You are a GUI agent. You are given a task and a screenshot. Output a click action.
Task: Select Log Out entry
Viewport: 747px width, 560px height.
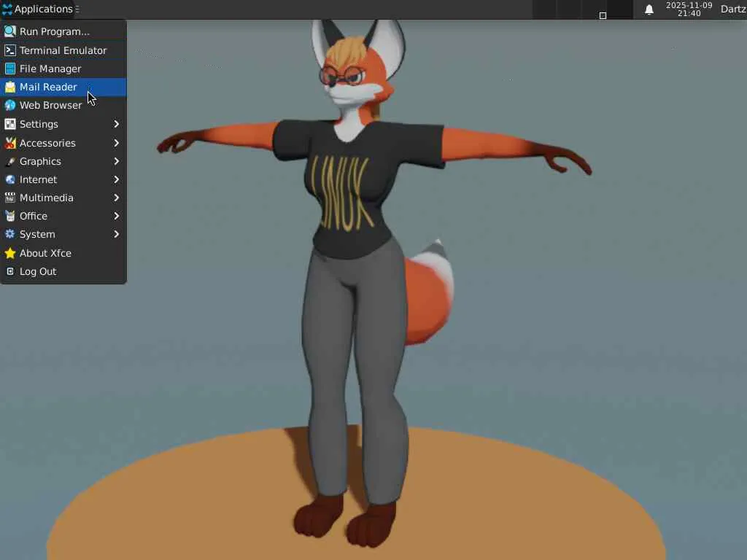[x=63, y=271]
